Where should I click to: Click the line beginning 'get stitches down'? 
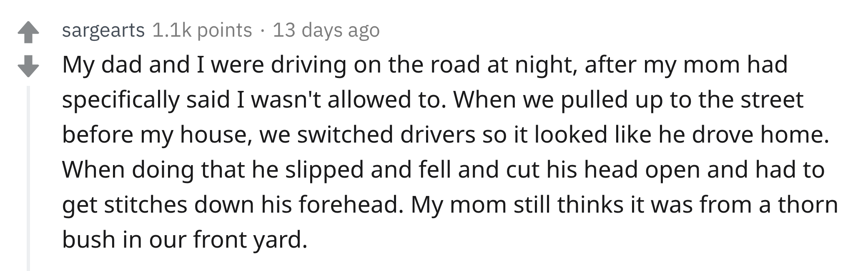(450, 205)
